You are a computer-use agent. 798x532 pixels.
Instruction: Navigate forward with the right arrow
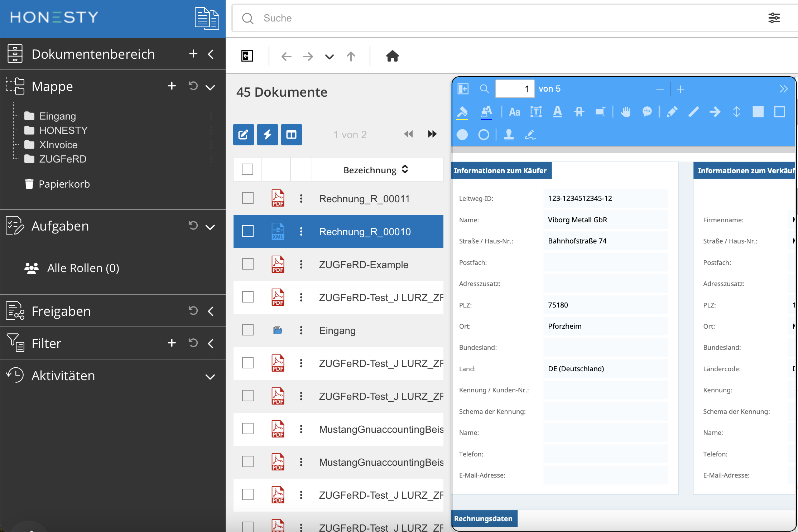coord(308,56)
